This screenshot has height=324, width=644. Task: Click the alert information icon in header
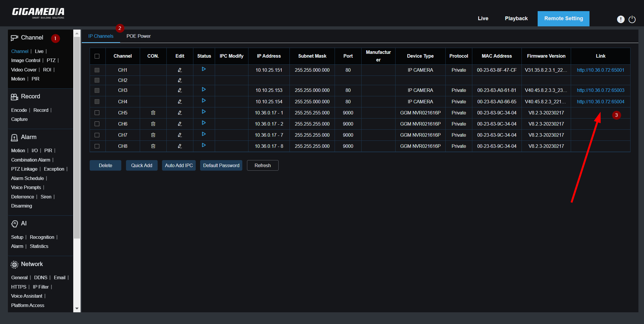(x=621, y=19)
